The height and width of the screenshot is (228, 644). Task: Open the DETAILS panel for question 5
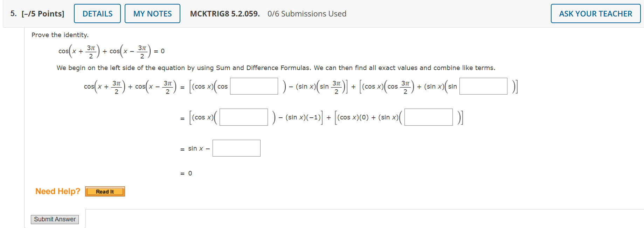pyautogui.click(x=97, y=13)
